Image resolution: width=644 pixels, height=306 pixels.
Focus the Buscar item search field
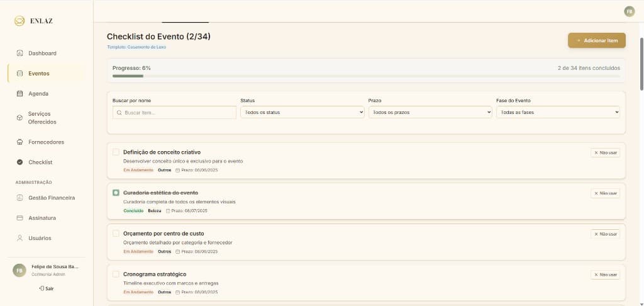coord(174,112)
